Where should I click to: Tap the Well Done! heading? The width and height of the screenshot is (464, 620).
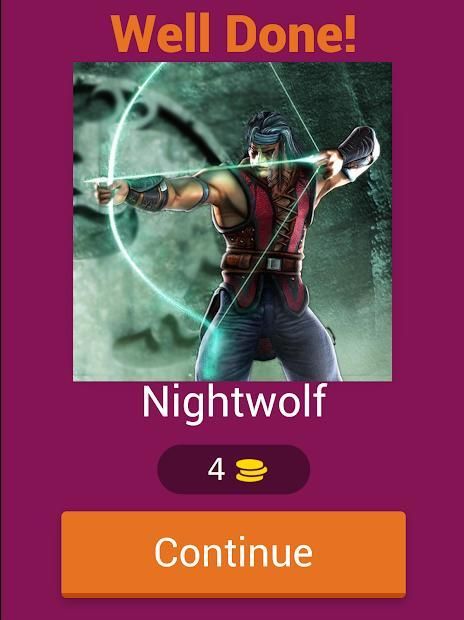(233, 34)
